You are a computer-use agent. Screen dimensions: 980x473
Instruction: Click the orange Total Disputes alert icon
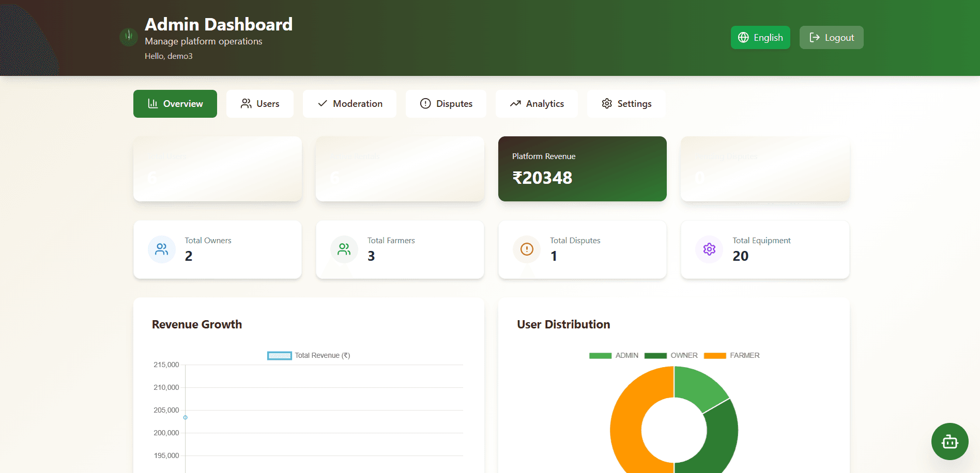527,249
